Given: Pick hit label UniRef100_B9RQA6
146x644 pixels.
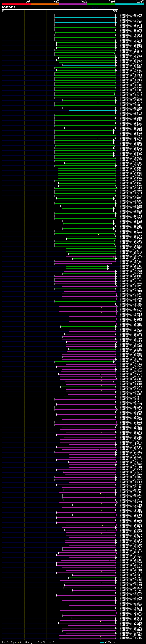Looking at the screenshot, I should (x=131, y=108).
